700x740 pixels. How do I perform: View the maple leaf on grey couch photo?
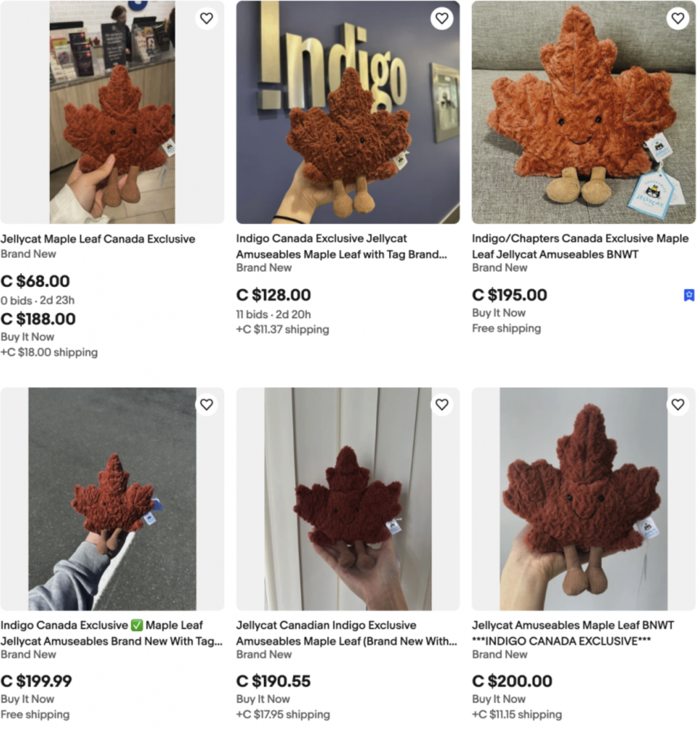[583, 112]
